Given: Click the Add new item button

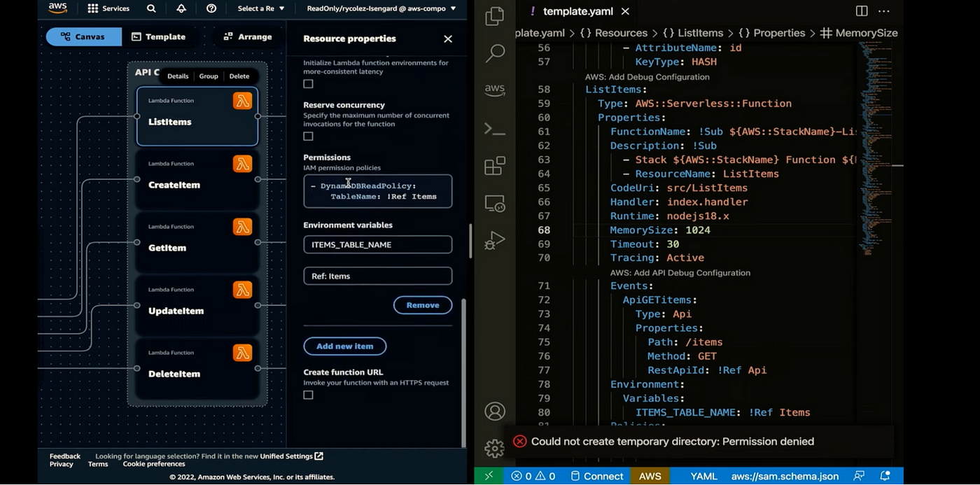Looking at the screenshot, I should click(x=345, y=346).
